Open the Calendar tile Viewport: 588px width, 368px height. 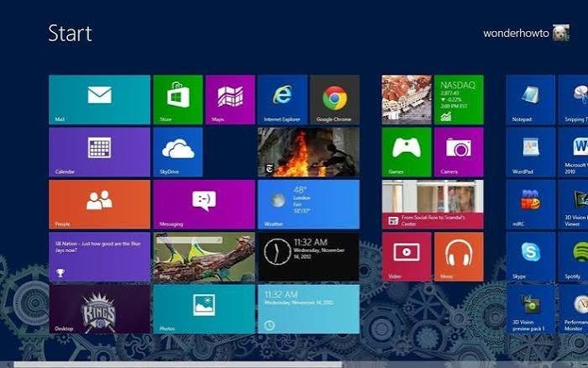99,152
